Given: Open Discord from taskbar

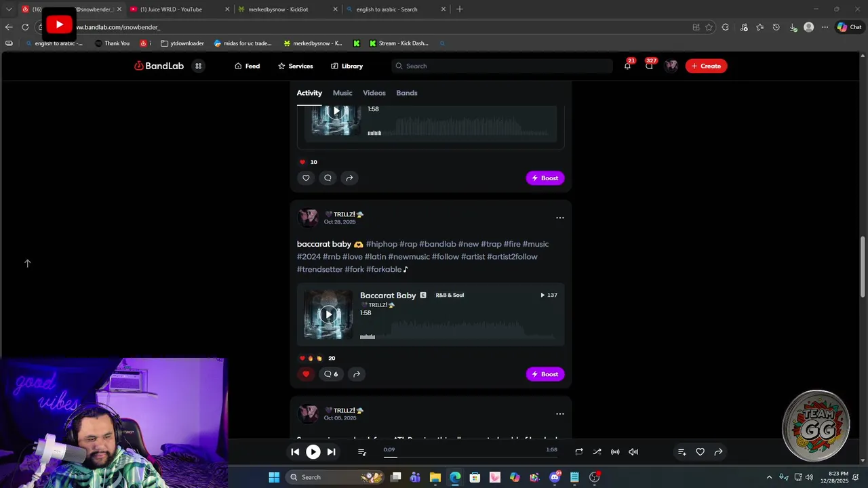Looking at the screenshot, I should (x=555, y=477).
